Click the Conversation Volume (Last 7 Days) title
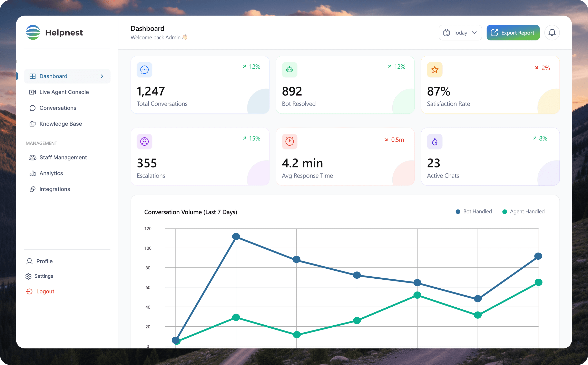 191,212
